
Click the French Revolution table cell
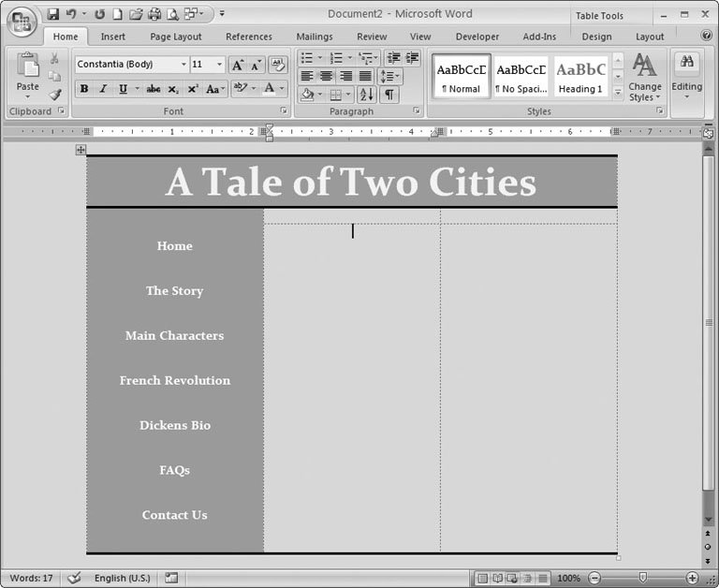tap(174, 381)
